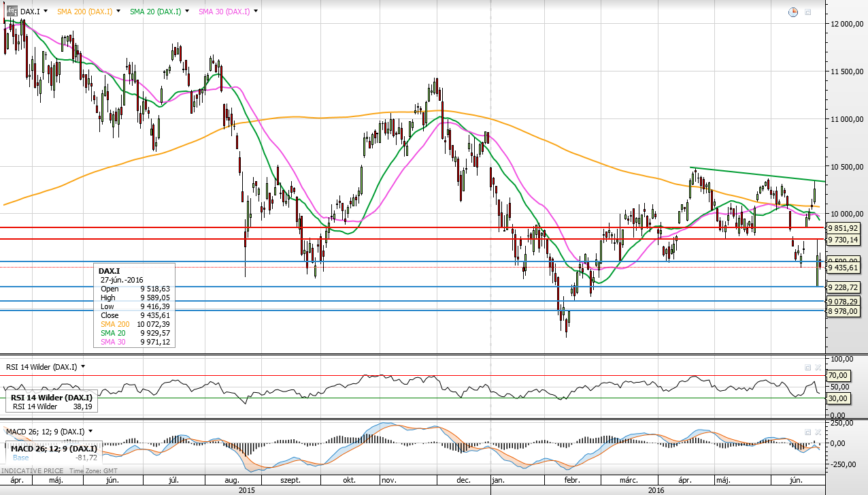The image size is (868, 495).
Task: Open the DAX.I instrument dropdown
Action: tap(46, 12)
